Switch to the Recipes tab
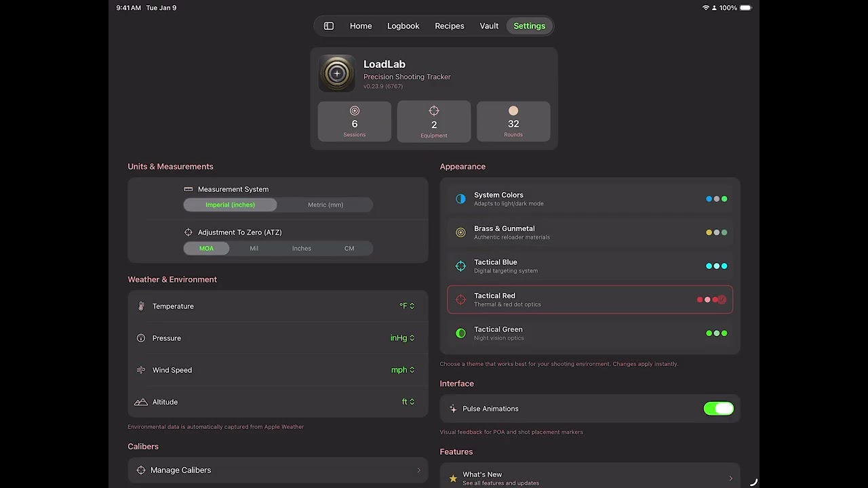868x488 pixels. coord(450,26)
